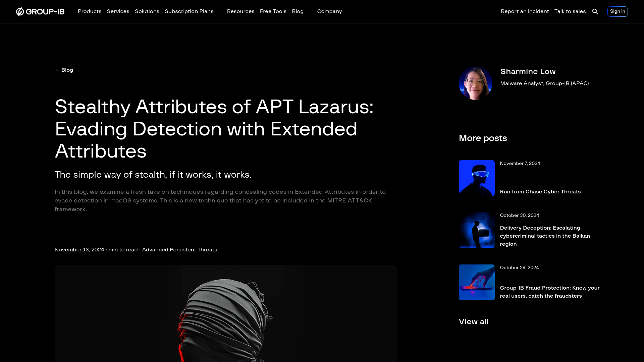This screenshot has width=644, height=362.
Task: Click the back arrow icon to Blog
Action: click(57, 70)
